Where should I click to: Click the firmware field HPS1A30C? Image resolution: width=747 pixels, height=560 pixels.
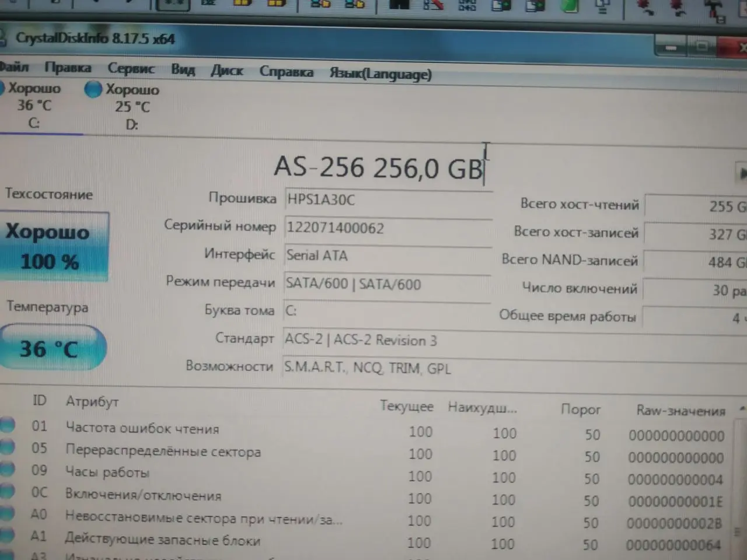pyautogui.click(x=388, y=200)
